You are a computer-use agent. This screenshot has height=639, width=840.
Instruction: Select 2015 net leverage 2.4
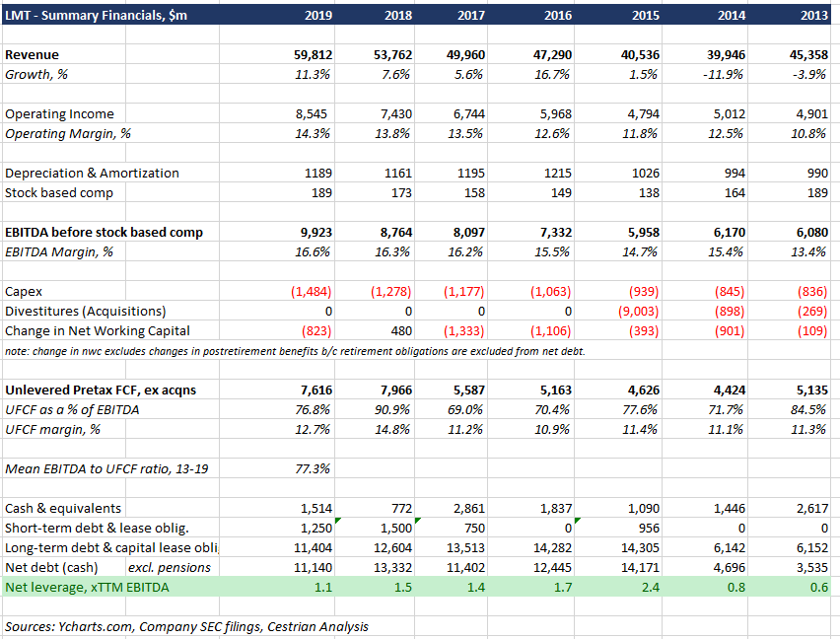(x=651, y=588)
